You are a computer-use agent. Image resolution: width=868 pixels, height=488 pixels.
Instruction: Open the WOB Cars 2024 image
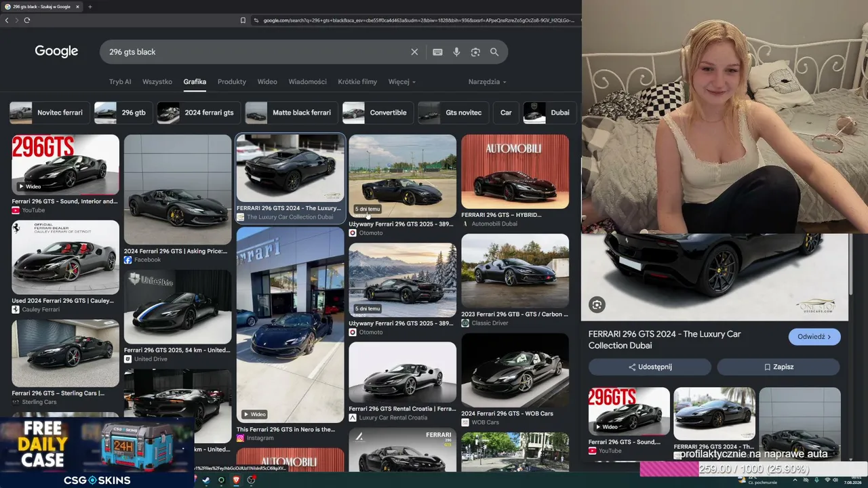[x=515, y=370]
